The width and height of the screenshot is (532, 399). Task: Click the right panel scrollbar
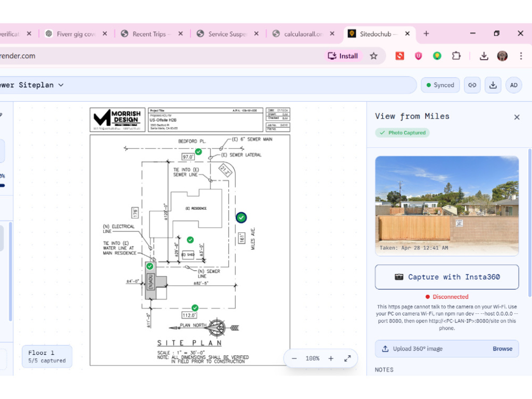tap(530, 222)
